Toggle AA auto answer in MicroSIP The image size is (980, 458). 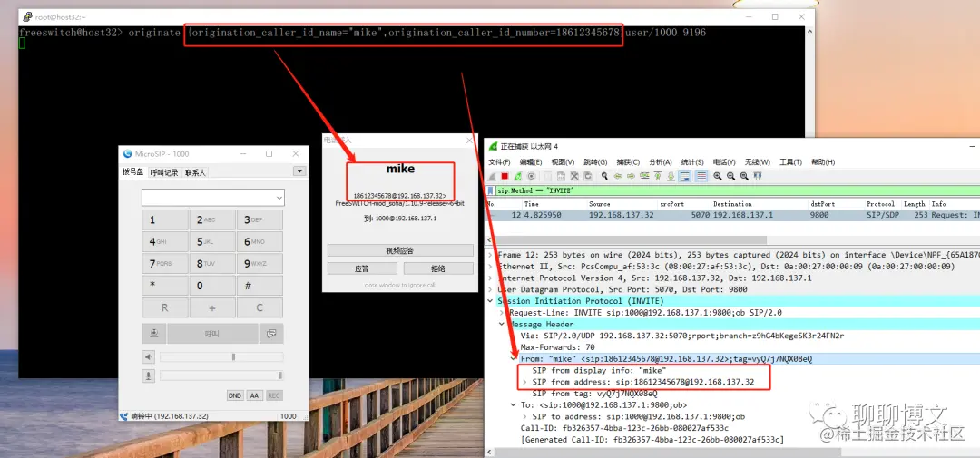tap(254, 395)
